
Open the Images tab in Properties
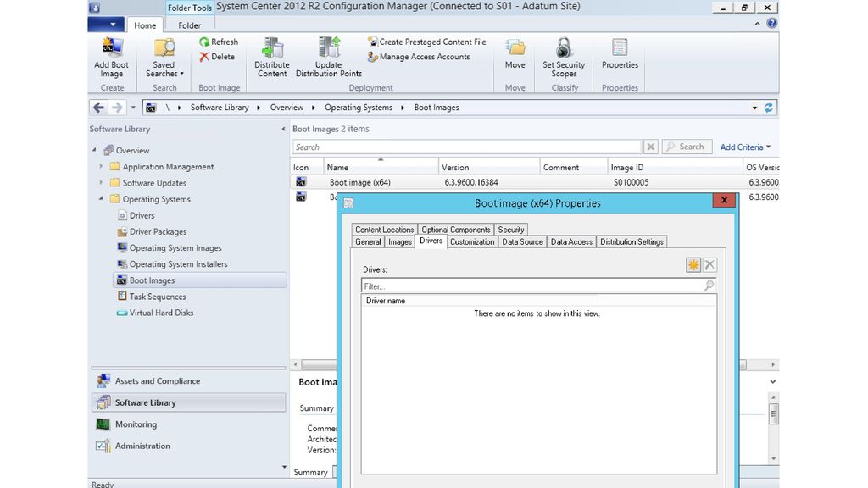[400, 241]
